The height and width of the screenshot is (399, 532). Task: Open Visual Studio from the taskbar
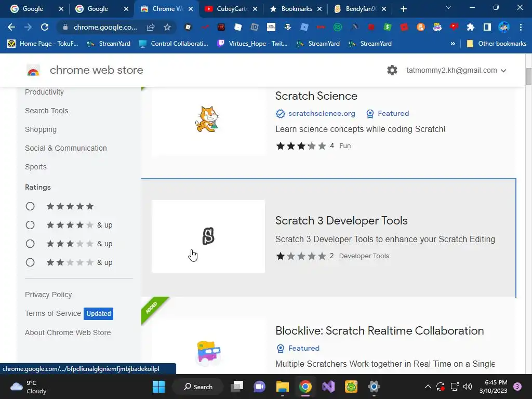(328, 387)
